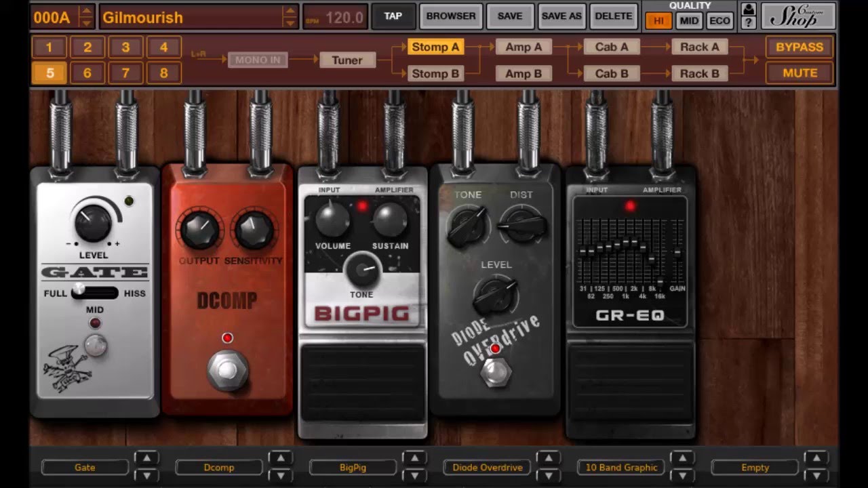Open the preset BROWSER
Screen dimensions: 868x488
(451, 16)
